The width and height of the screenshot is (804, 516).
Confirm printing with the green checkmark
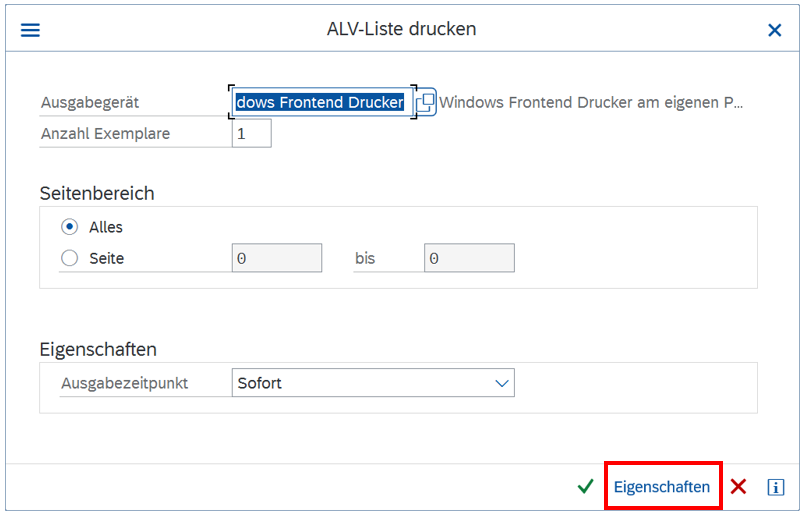(585, 487)
